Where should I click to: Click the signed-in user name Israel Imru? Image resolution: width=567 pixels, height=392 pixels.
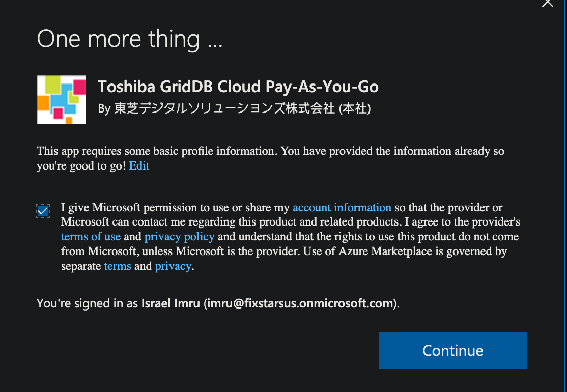171,304
